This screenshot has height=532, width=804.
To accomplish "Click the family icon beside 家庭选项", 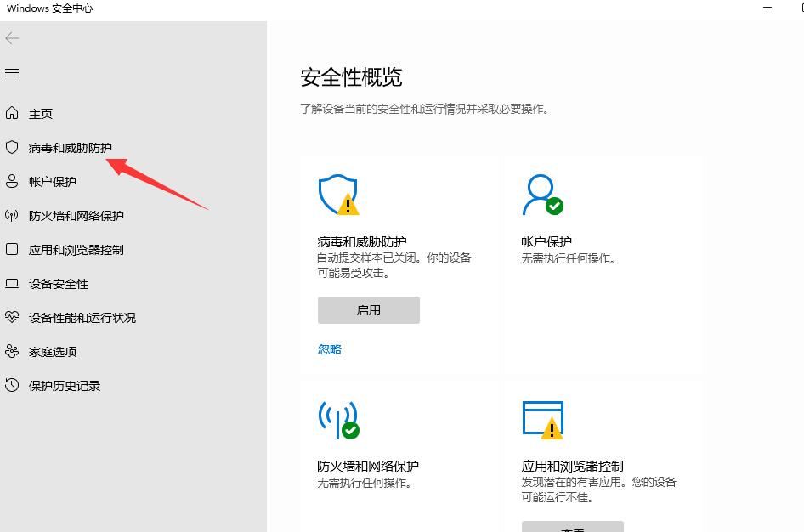I will pyautogui.click(x=12, y=351).
